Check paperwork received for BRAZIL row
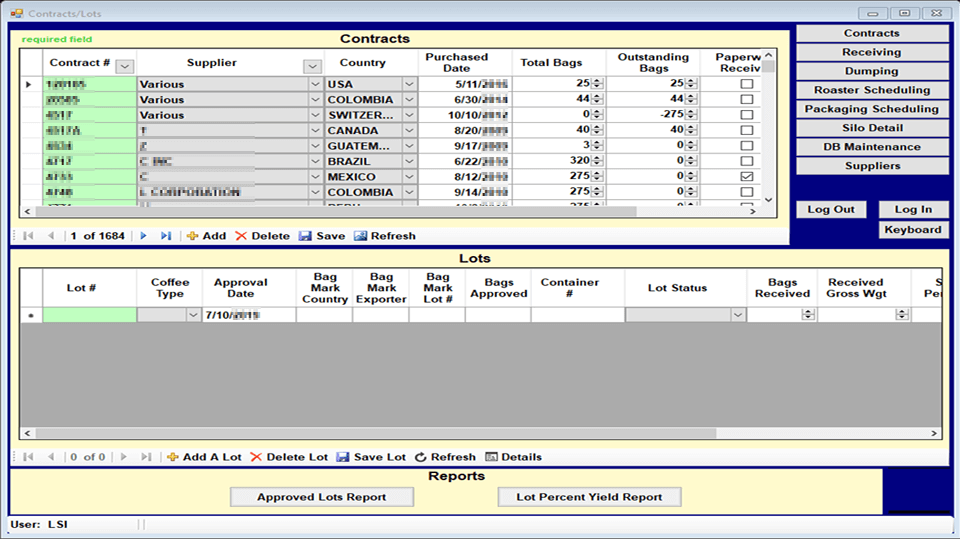 pos(746,161)
